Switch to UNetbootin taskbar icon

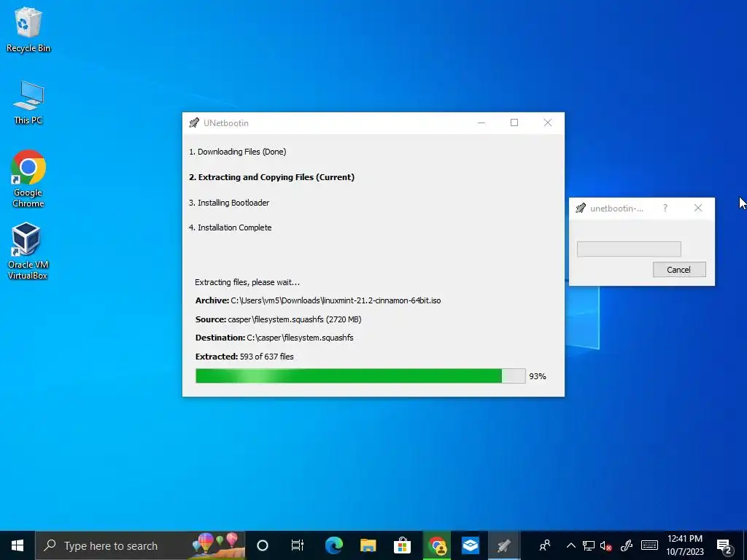[504, 545]
